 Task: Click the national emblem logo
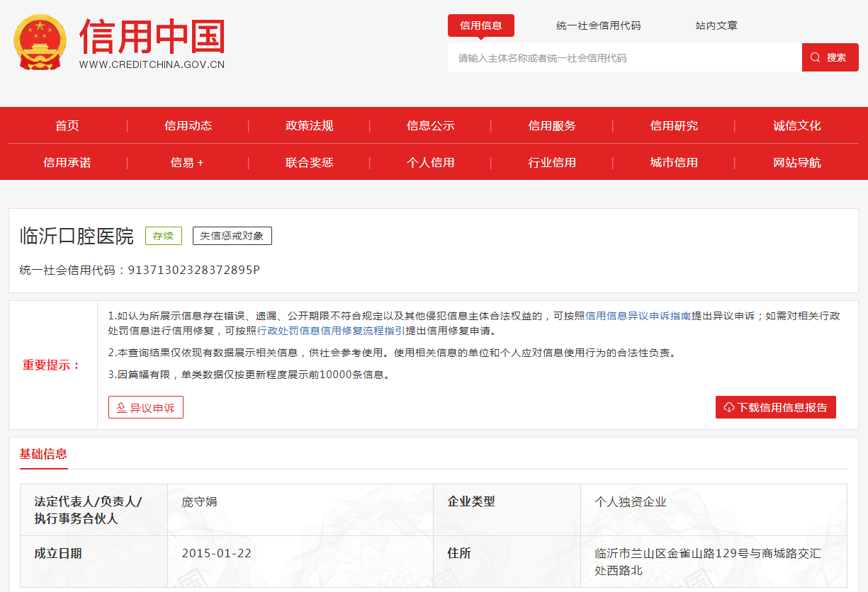pos(40,42)
